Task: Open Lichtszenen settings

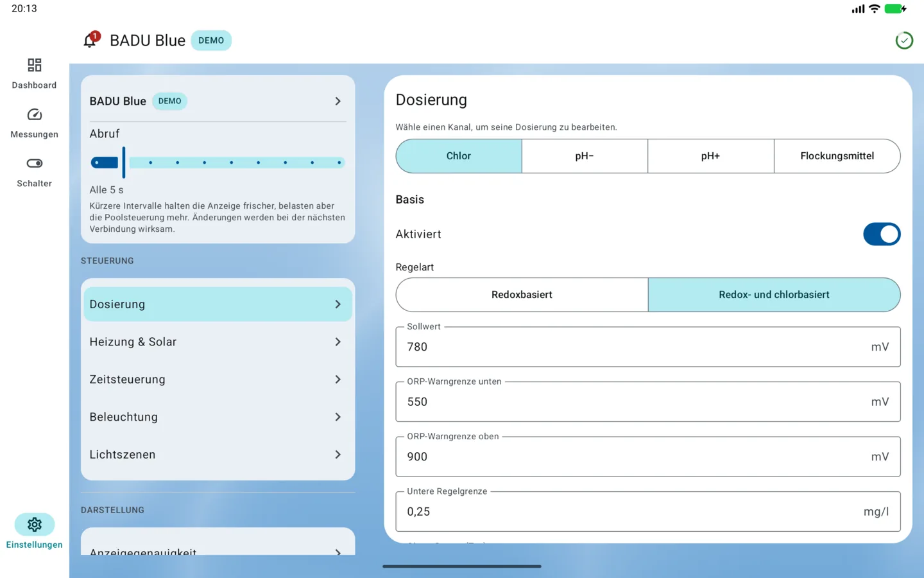Action: pos(218,455)
